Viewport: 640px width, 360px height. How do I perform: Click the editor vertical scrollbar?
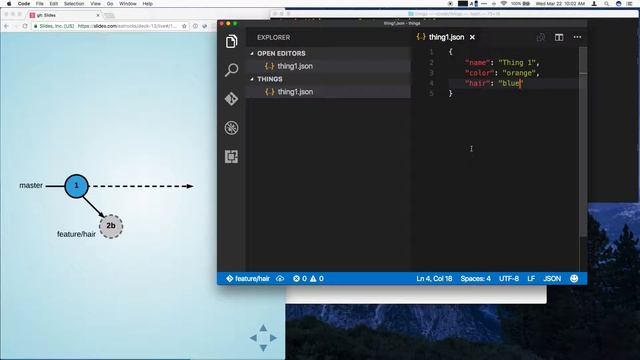[583, 142]
